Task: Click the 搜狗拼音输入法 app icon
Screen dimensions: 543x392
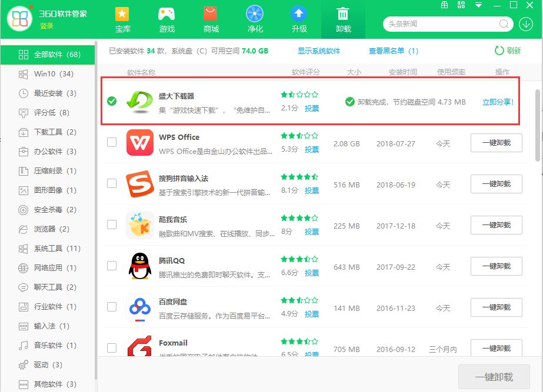Action: point(140,184)
